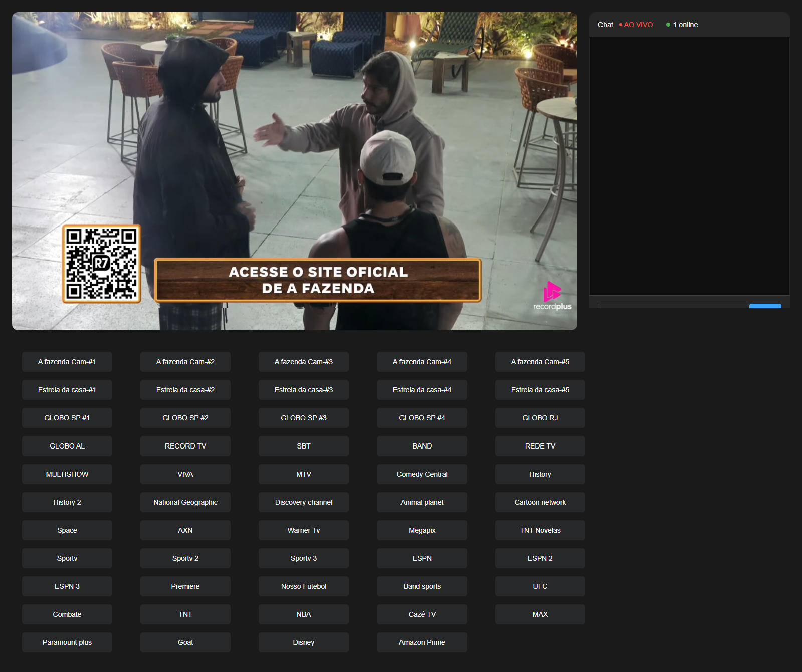The height and width of the screenshot is (672, 802).
Task: Open Estrela da casa-#2 stream
Action: point(185,390)
